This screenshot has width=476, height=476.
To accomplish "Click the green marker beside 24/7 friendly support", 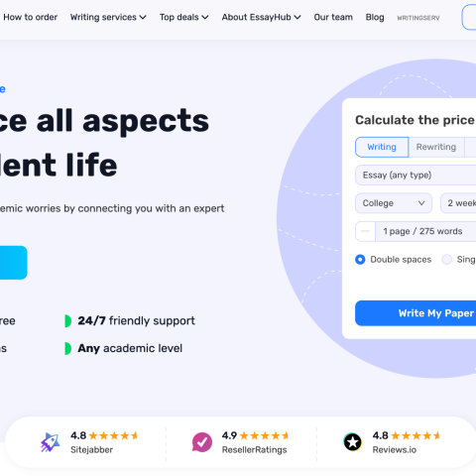I will point(67,321).
